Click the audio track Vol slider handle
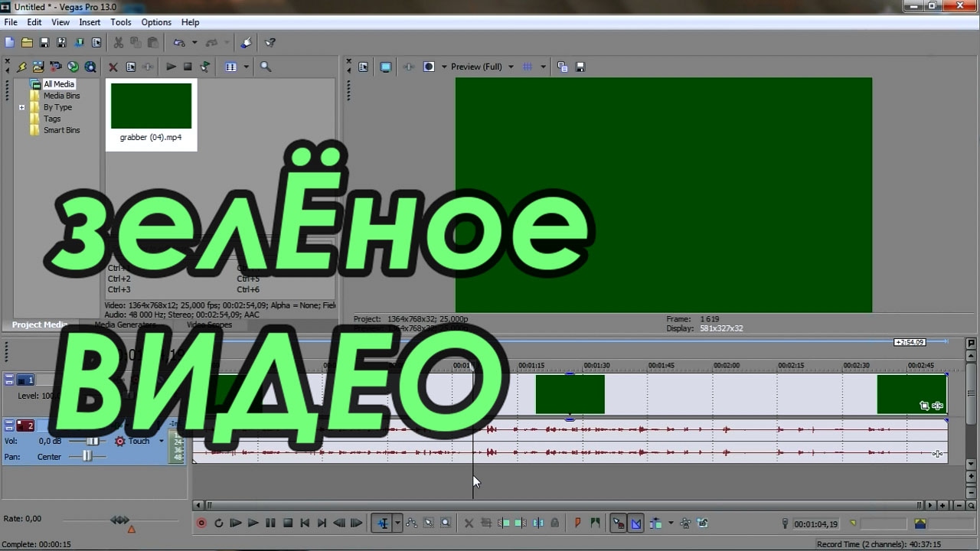This screenshot has width=980, height=551. coord(93,442)
